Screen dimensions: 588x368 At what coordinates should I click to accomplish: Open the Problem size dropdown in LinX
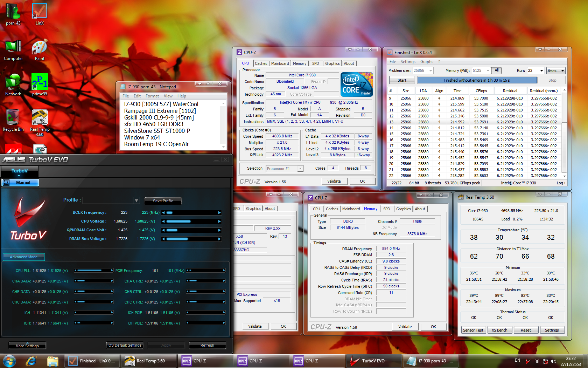point(431,71)
